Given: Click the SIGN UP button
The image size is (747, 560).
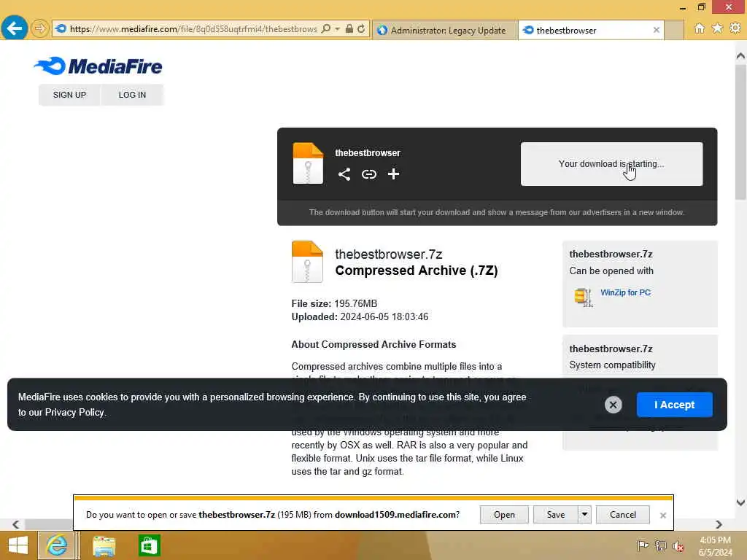Looking at the screenshot, I should (69, 95).
